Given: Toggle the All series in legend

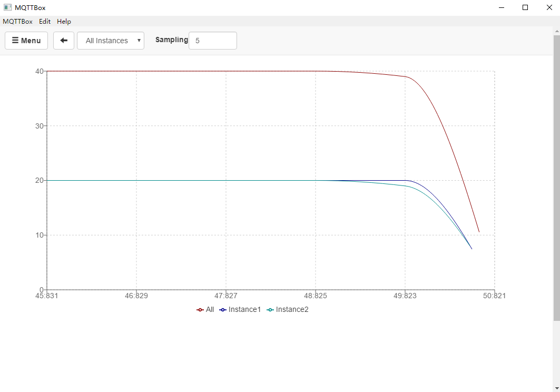Looking at the screenshot, I should tap(205, 309).
